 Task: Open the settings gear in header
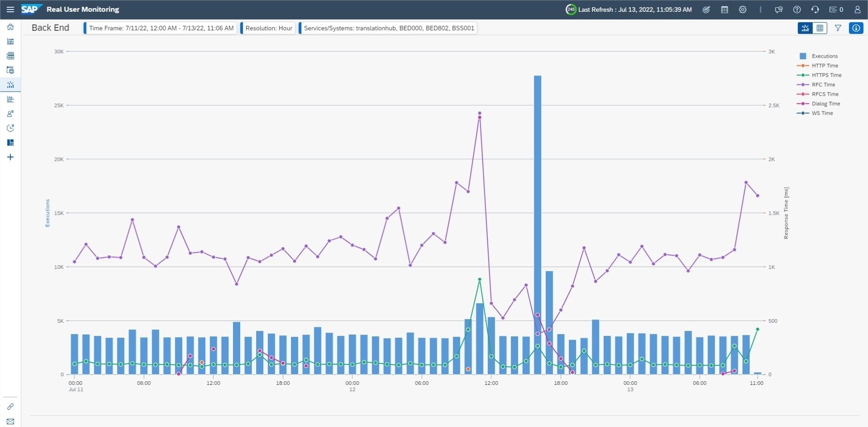coord(742,10)
